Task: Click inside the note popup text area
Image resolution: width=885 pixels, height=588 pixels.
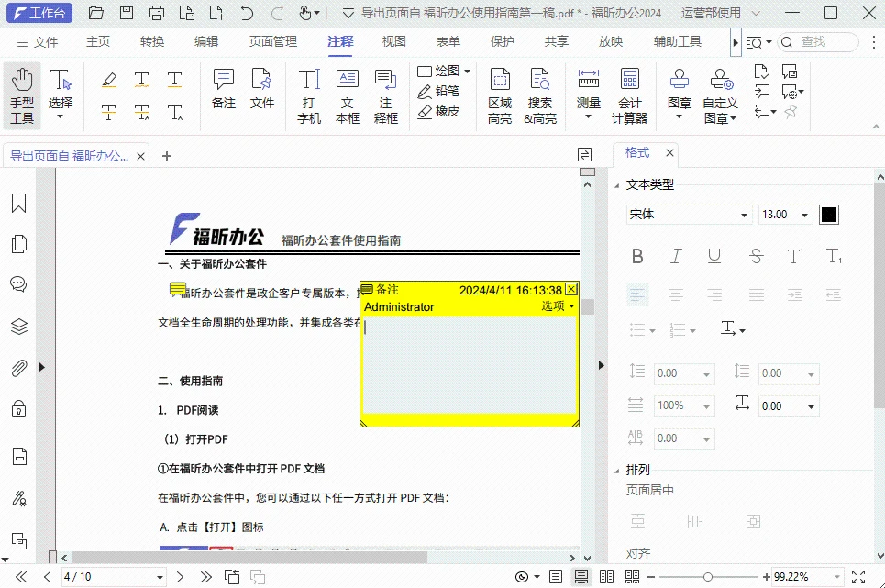Action: 469,365
